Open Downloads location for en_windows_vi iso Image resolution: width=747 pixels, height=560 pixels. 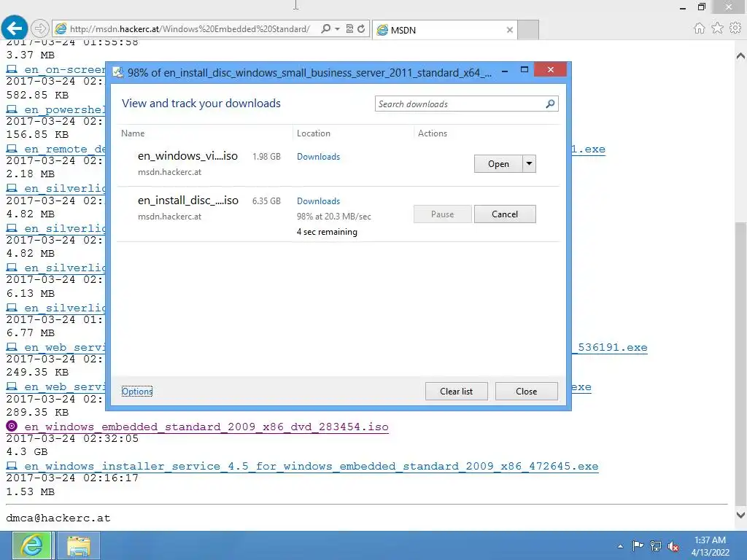coord(318,157)
